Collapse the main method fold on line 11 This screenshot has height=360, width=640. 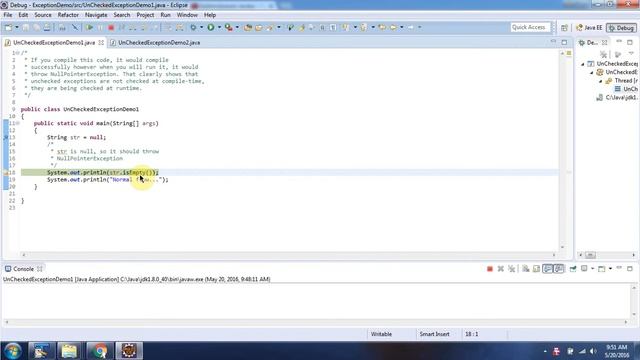click(18, 123)
